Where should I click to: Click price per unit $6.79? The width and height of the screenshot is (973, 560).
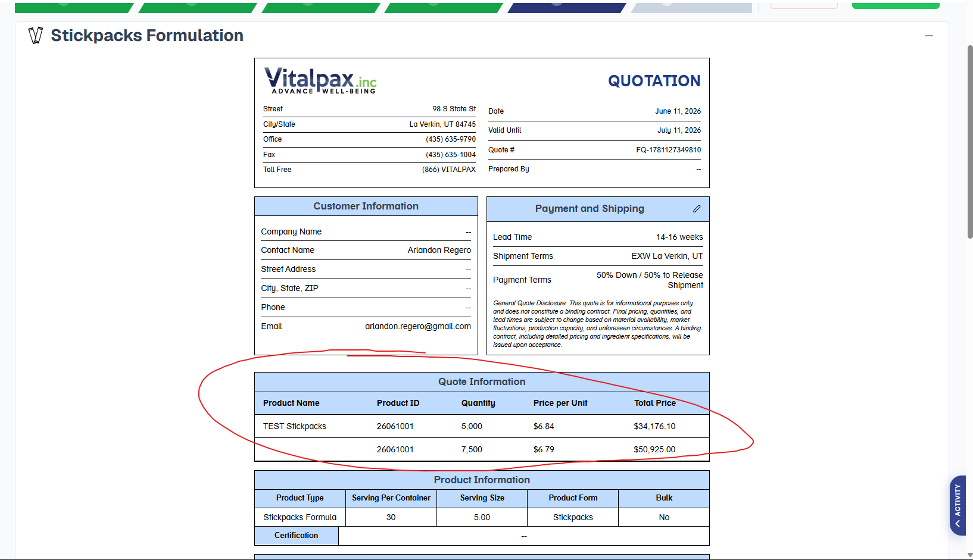click(544, 450)
